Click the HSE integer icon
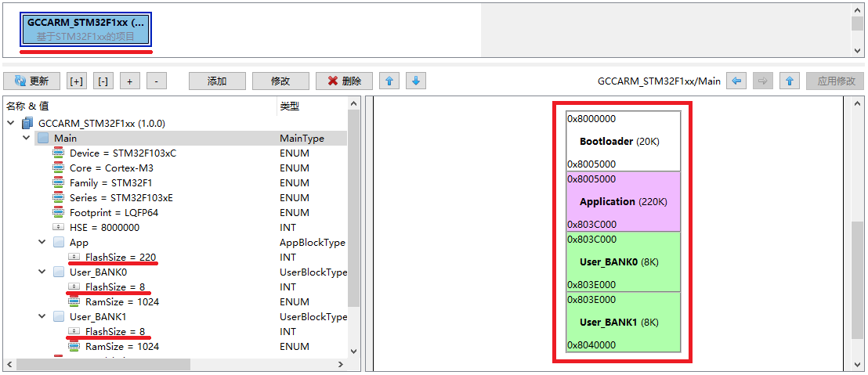 pyautogui.click(x=58, y=227)
